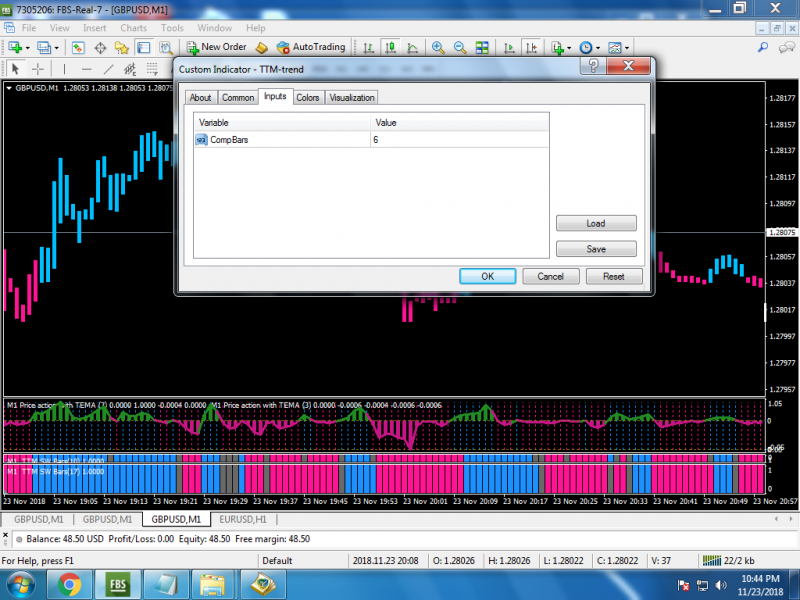Open Chrome from the taskbar
Image resolution: width=800 pixels, height=600 pixels.
[x=69, y=585]
